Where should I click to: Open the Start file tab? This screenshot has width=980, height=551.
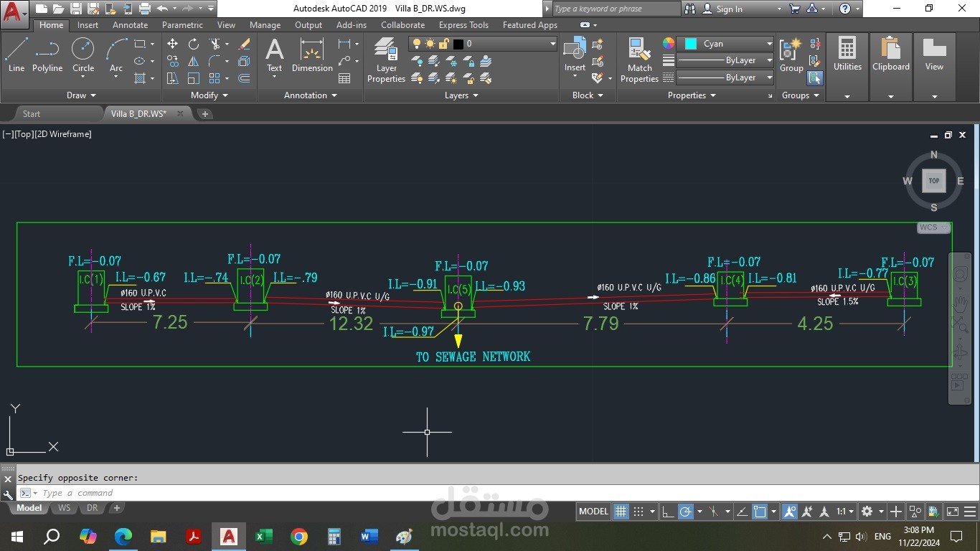(x=32, y=114)
